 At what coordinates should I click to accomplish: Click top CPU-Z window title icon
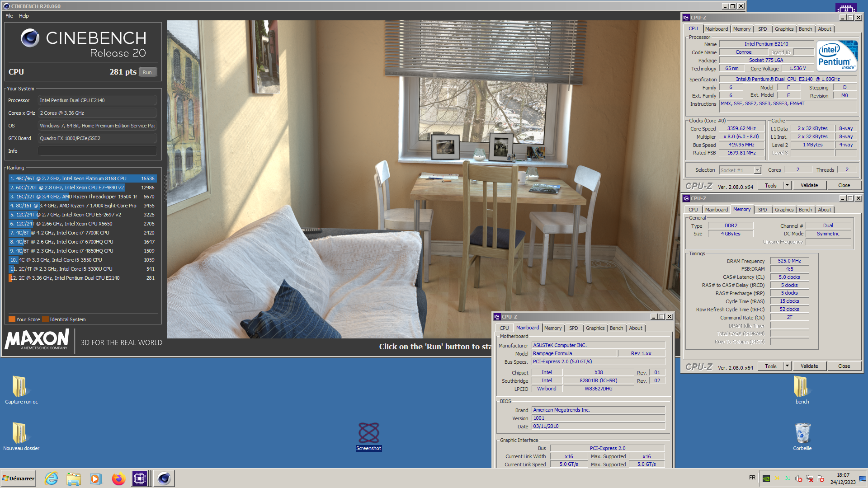(x=686, y=18)
